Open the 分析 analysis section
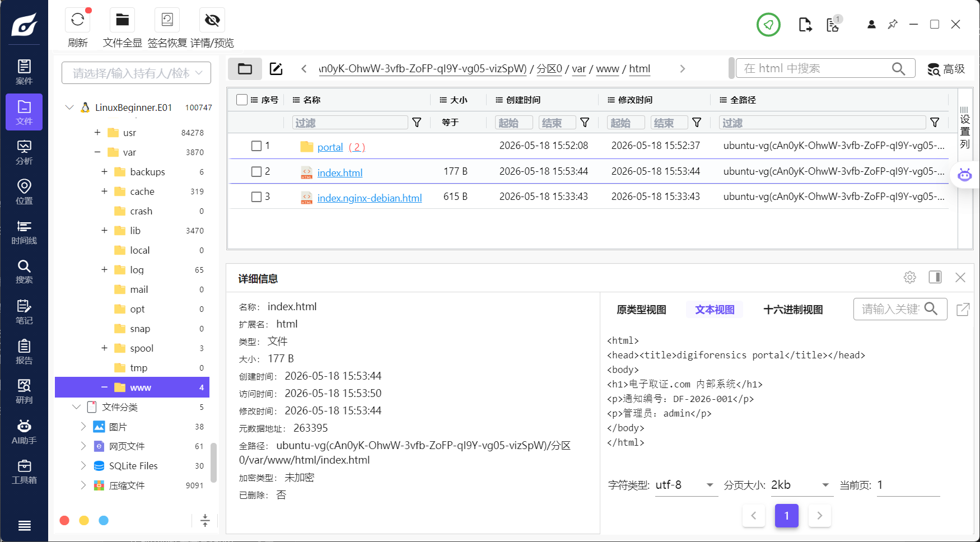This screenshot has height=542, width=980. [x=24, y=152]
